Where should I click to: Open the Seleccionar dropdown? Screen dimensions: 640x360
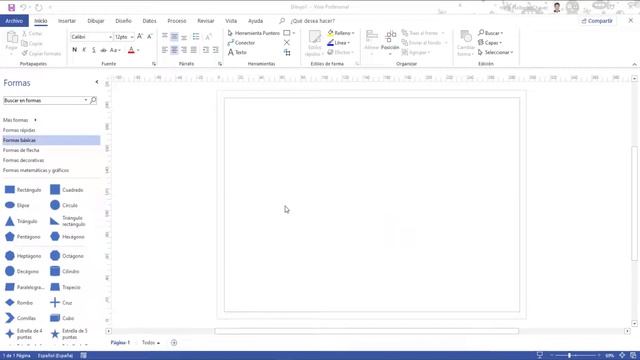495,52
